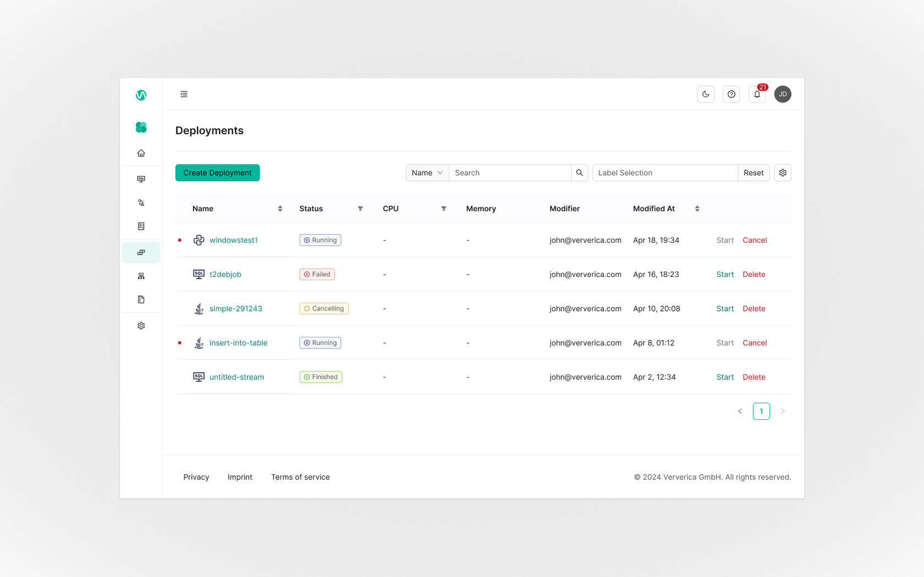Open the windowstest1 deployment link
Image resolution: width=924 pixels, height=577 pixels.
pos(233,240)
